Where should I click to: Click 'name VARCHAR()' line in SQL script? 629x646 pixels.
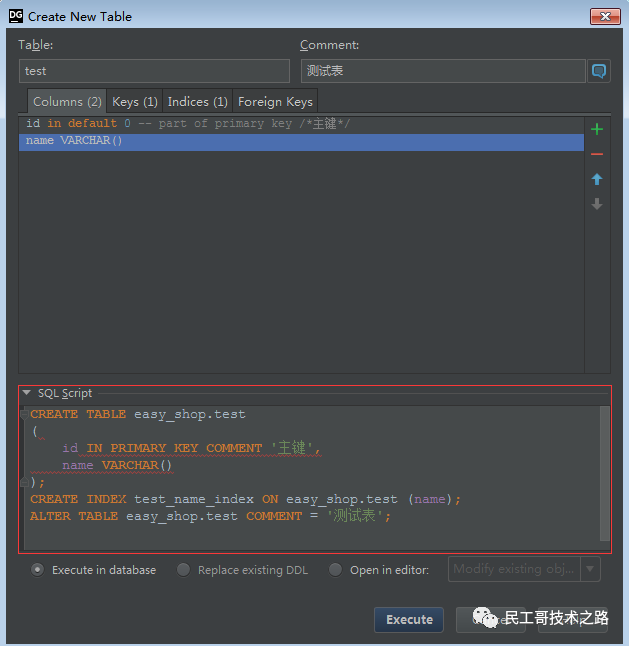click(x=117, y=465)
